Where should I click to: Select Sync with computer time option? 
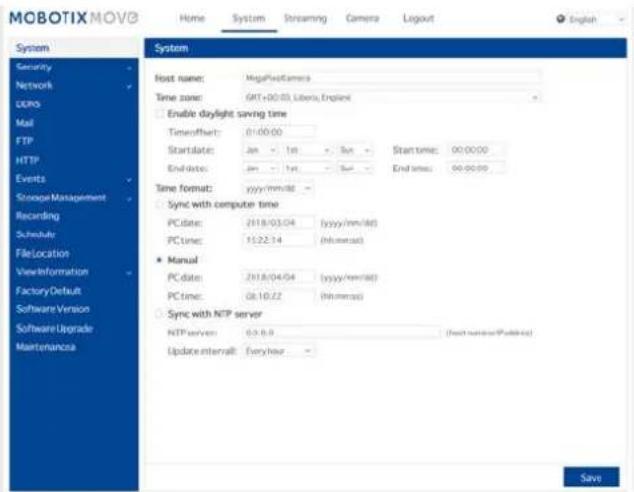tap(159, 204)
